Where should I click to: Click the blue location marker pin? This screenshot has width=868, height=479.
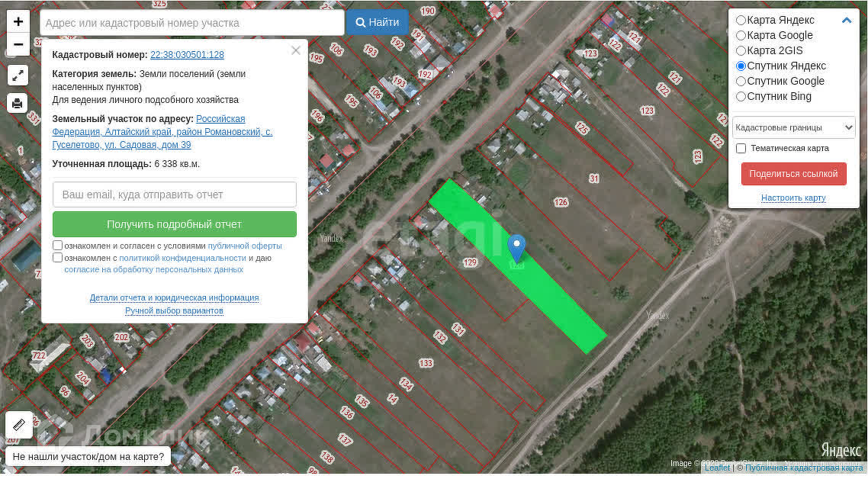(516, 248)
